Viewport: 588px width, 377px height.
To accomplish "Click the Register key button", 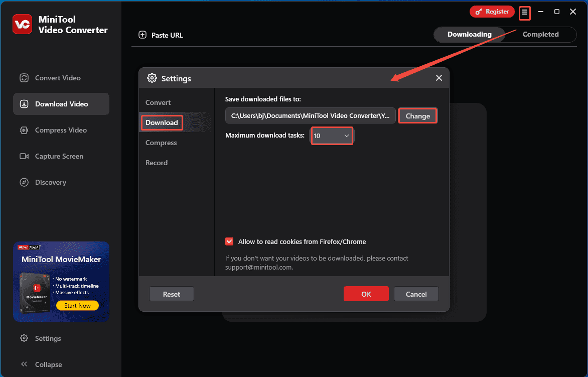I will (x=492, y=12).
